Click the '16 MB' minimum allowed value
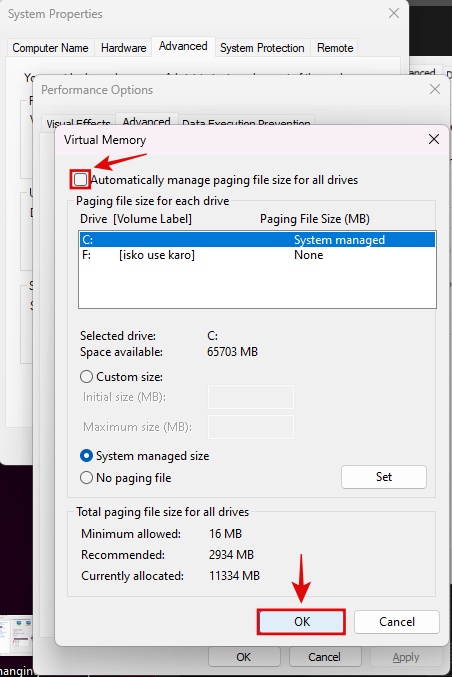Image resolution: width=452 pixels, height=677 pixels. coord(225,534)
